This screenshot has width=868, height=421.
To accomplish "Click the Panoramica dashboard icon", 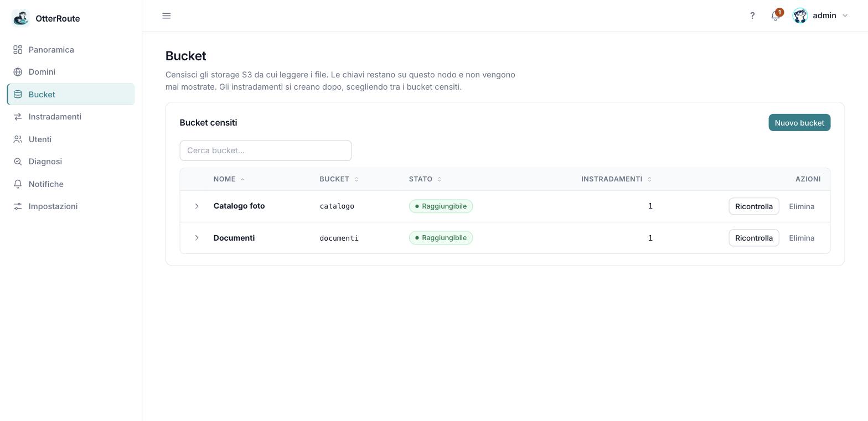I will (18, 50).
